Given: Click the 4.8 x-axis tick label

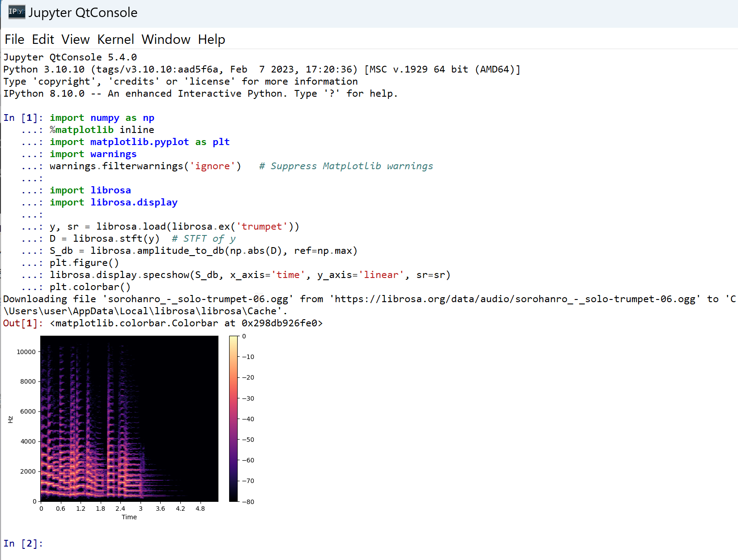Looking at the screenshot, I should (x=200, y=509).
